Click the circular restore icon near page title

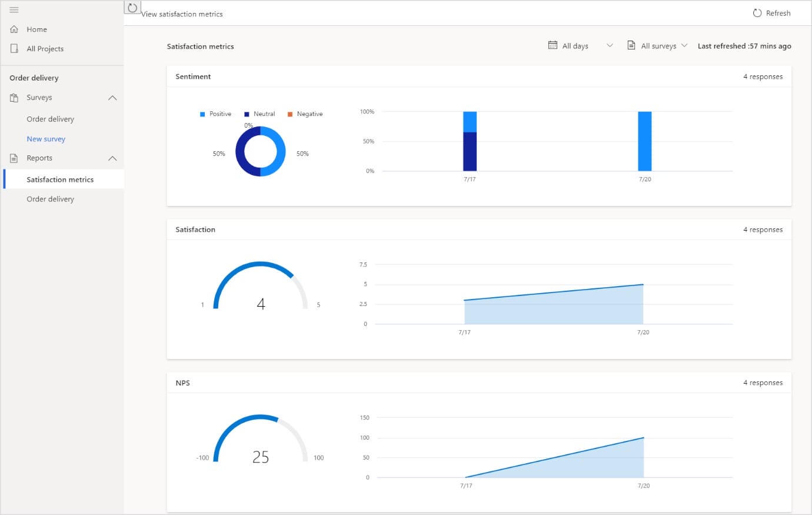pyautogui.click(x=132, y=8)
